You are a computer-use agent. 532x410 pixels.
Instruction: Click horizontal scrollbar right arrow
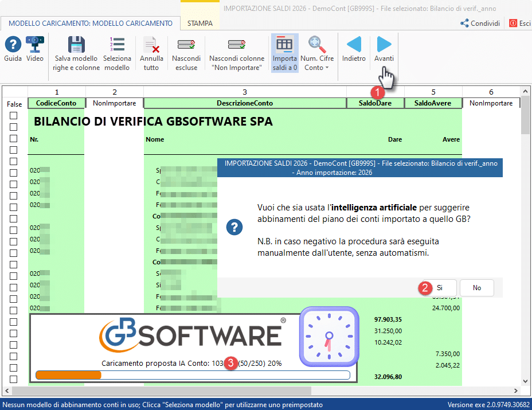(516, 391)
